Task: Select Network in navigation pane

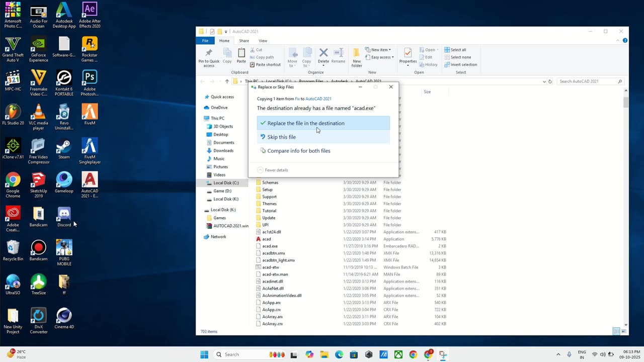Action: click(x=218, y=237)
